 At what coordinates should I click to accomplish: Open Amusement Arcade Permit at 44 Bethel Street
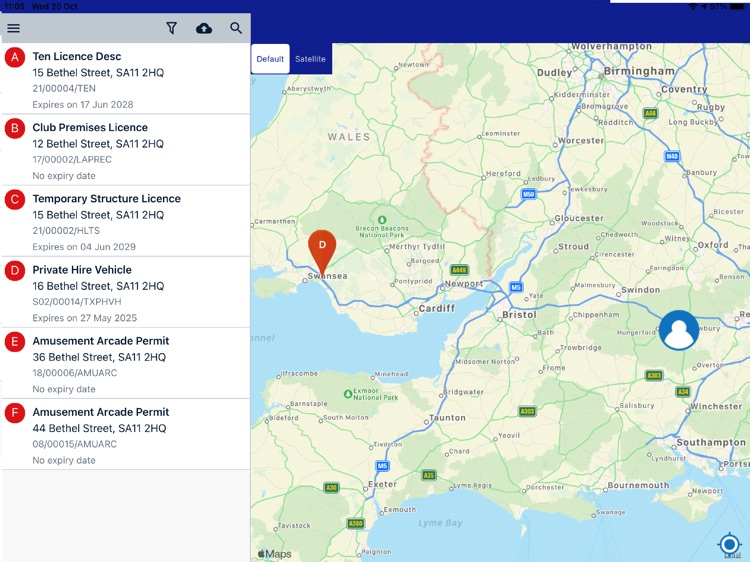point(125,434)
